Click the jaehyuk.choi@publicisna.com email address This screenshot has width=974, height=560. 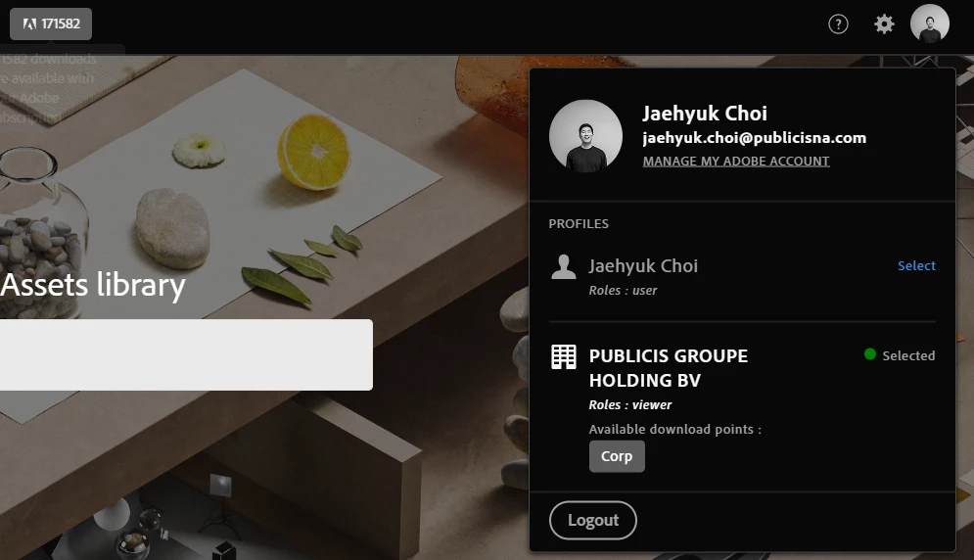pos(754,138)
